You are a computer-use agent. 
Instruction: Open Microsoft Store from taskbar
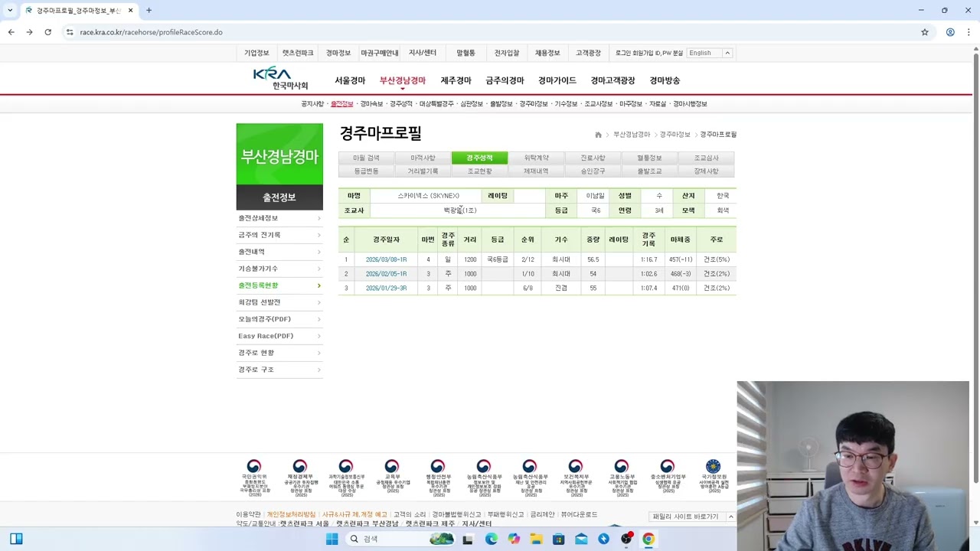point(559,539)
